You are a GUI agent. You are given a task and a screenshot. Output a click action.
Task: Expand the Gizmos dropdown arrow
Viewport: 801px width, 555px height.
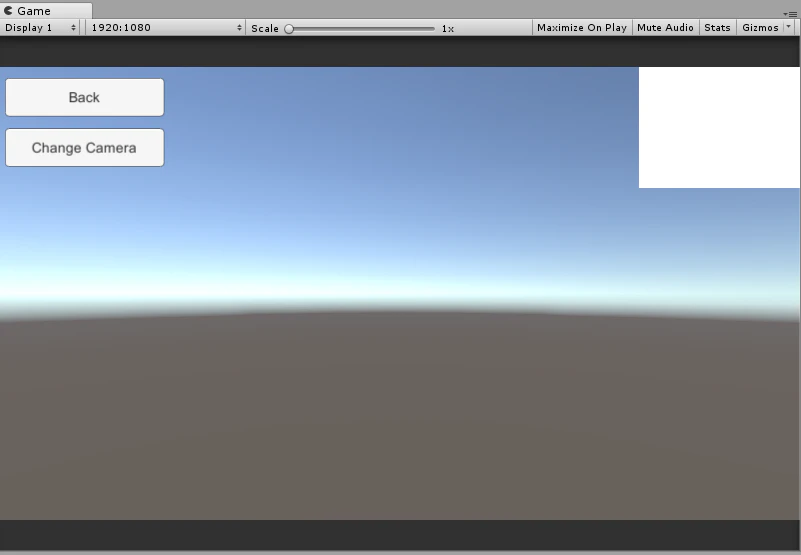[x=789, y=28]
